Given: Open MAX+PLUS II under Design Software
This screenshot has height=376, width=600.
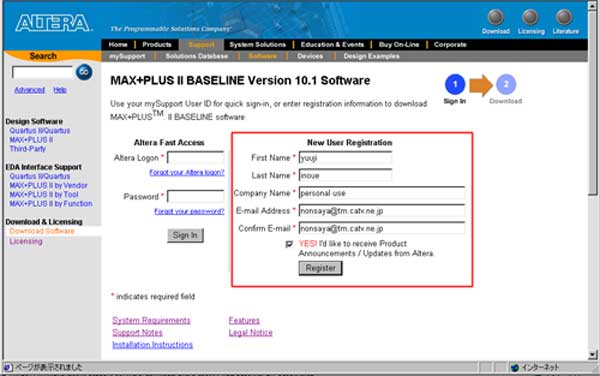Looking at the screenshot, I should click(31, 140).
